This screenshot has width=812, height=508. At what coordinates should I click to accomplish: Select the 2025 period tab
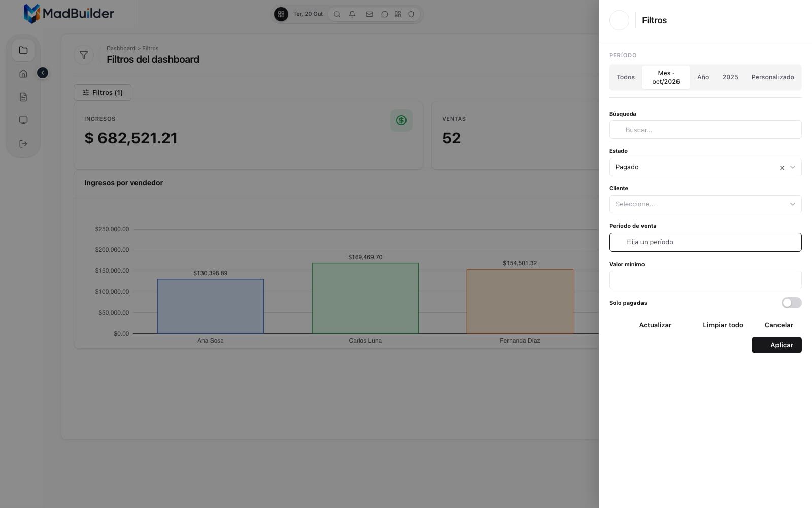(730, 77)
